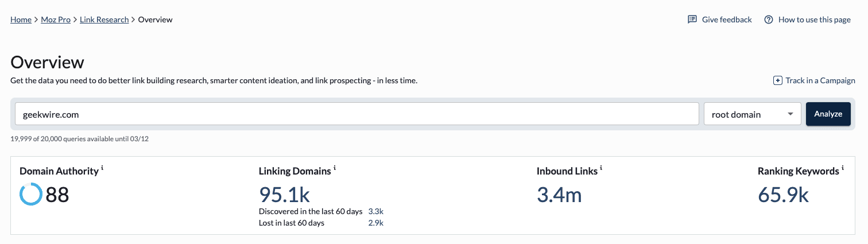Screen dimensions: 868x244
Task: Click the question mark help icon
Action: coord(769,20)
